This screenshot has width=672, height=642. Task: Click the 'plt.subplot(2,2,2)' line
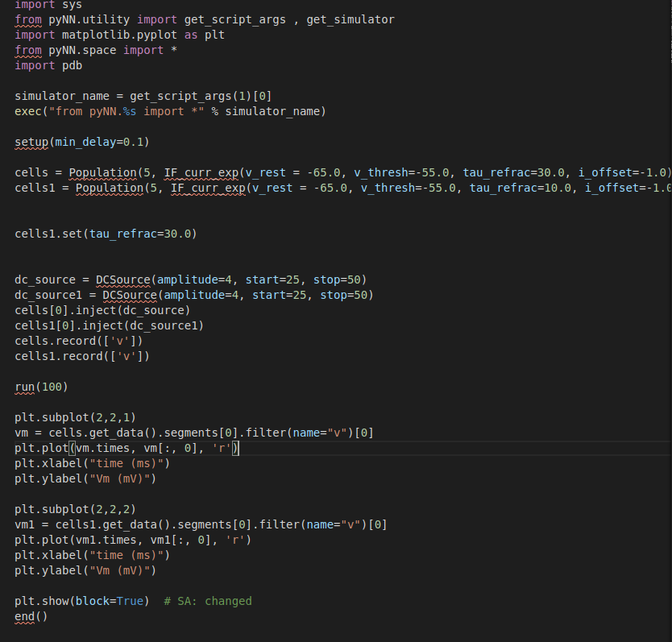75,510
